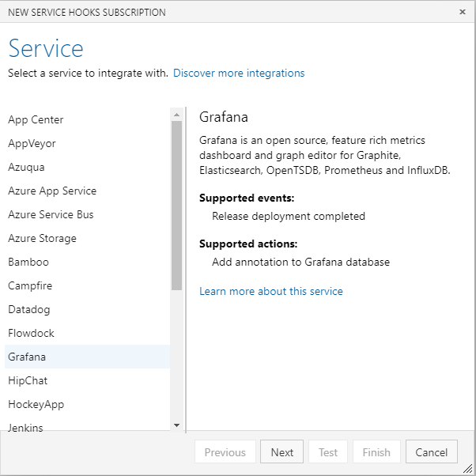Click the dialog resize grip corner
The image size is (476, 476).
click(468, 468)
